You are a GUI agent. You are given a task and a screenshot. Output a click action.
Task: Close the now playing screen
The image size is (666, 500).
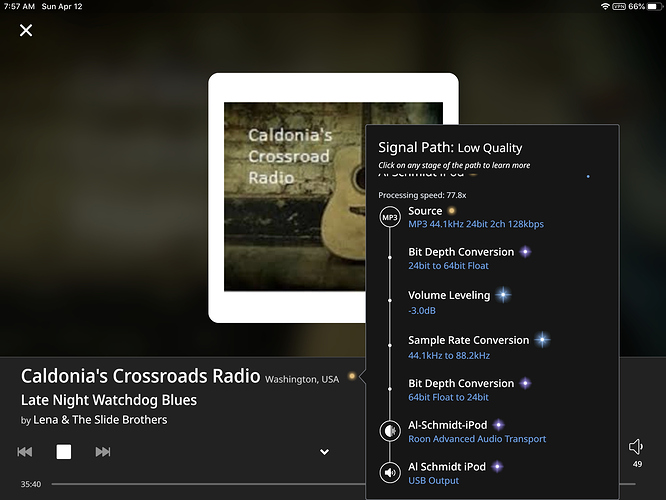click(x=26, y=30)
